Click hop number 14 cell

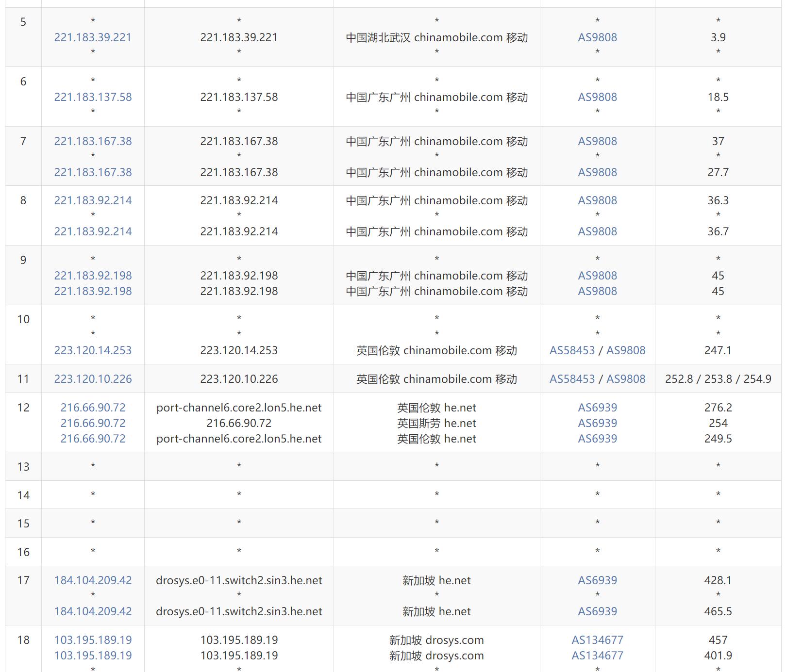[23, 495]
